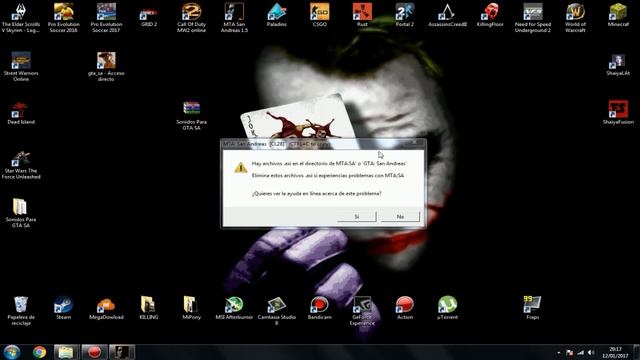The image size is (640, 360).
Task: Click the Show desktop button
Action: [636, 352]
